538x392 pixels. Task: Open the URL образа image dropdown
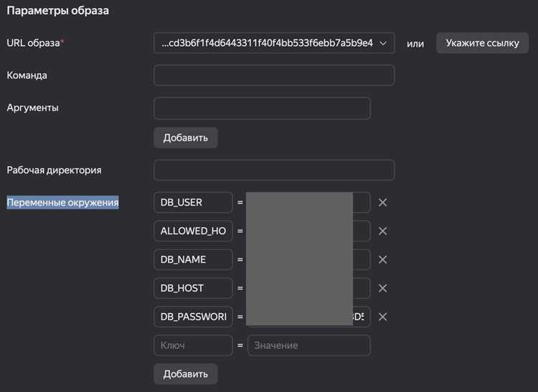[x=274, y=43]
